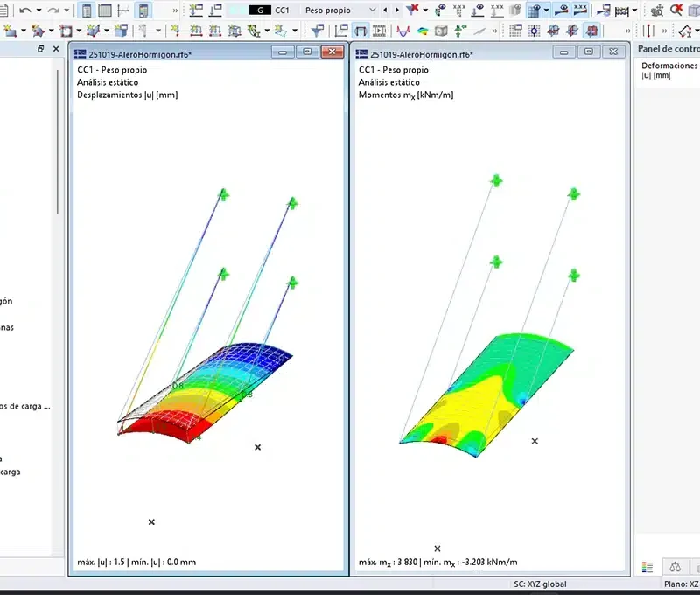Toggle the Navigator panel button
This screenshot has height=595, width=700.
point(87,10)
